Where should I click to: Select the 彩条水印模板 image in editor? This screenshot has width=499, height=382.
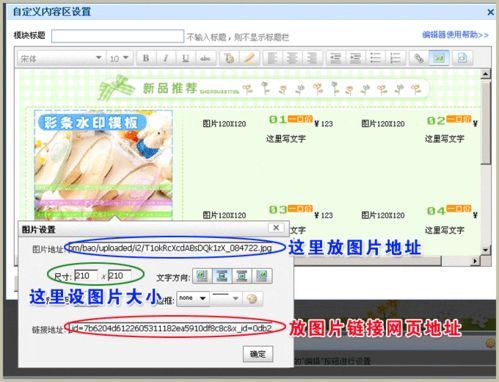[x=103, y=165]
